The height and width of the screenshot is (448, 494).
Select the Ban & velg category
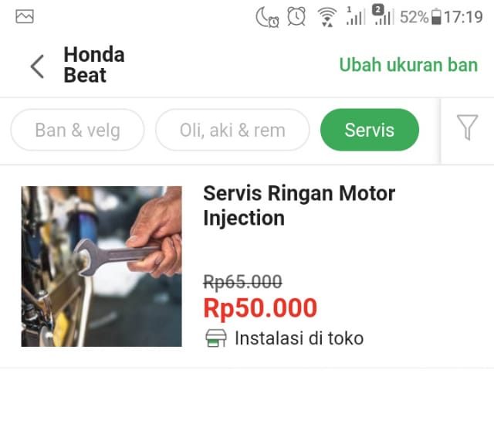click(77, 130)
